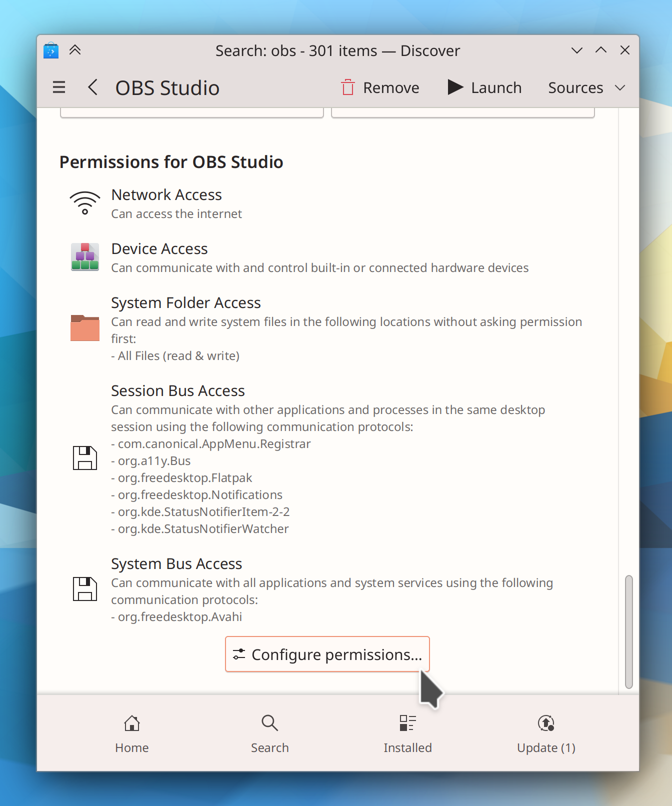Click the vertical scrollbar handle

(x=629, y=632)
